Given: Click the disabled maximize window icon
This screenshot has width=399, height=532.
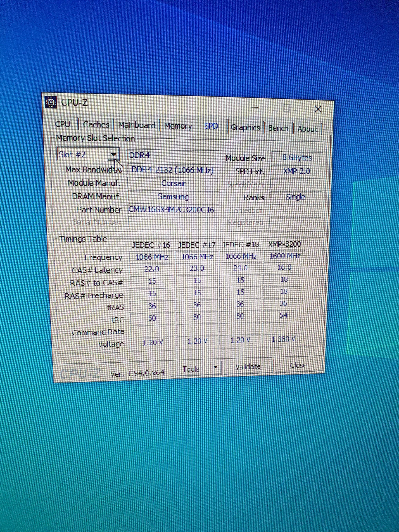Looking at the screenshot, I should click(x=286, y=108).
